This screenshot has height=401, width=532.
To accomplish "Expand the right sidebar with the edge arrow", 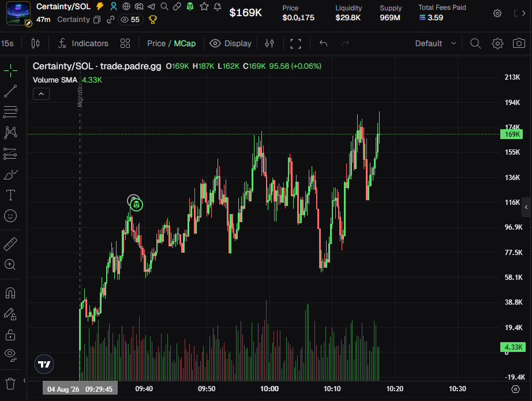I will click(x=526, y=207).
